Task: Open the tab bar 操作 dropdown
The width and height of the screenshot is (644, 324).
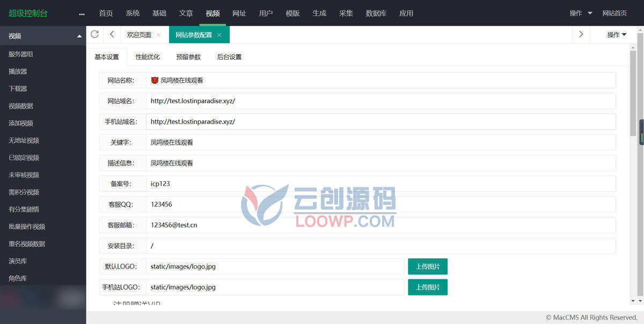Action: (617, 35)
